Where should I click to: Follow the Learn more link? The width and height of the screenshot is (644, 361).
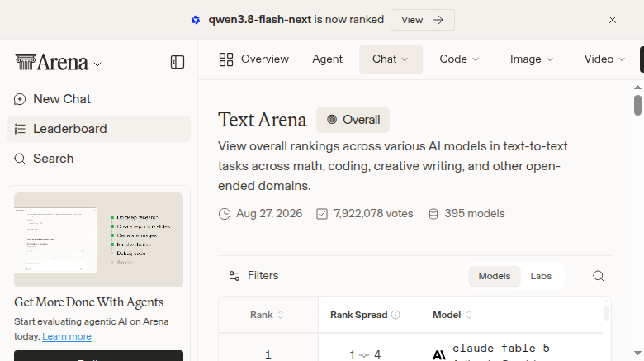(67, 336)
